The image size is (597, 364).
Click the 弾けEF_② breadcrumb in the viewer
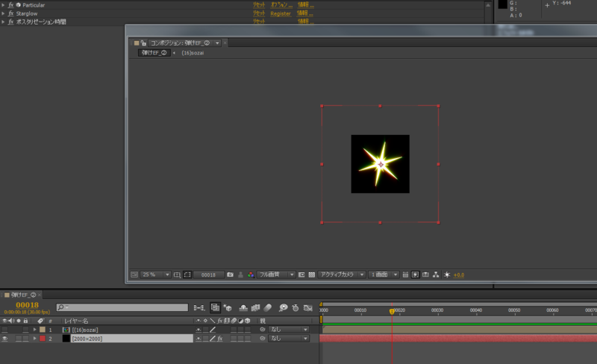click(x=154, y=52)
